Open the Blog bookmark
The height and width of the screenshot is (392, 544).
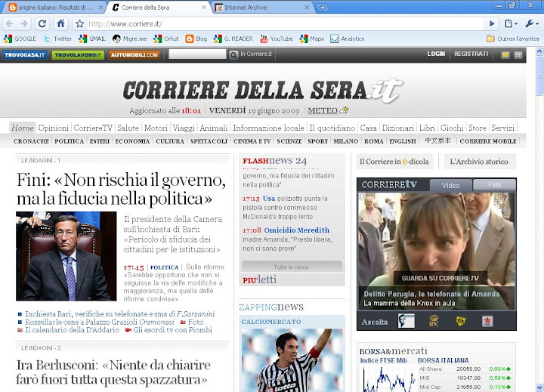[x=196, y=39]
